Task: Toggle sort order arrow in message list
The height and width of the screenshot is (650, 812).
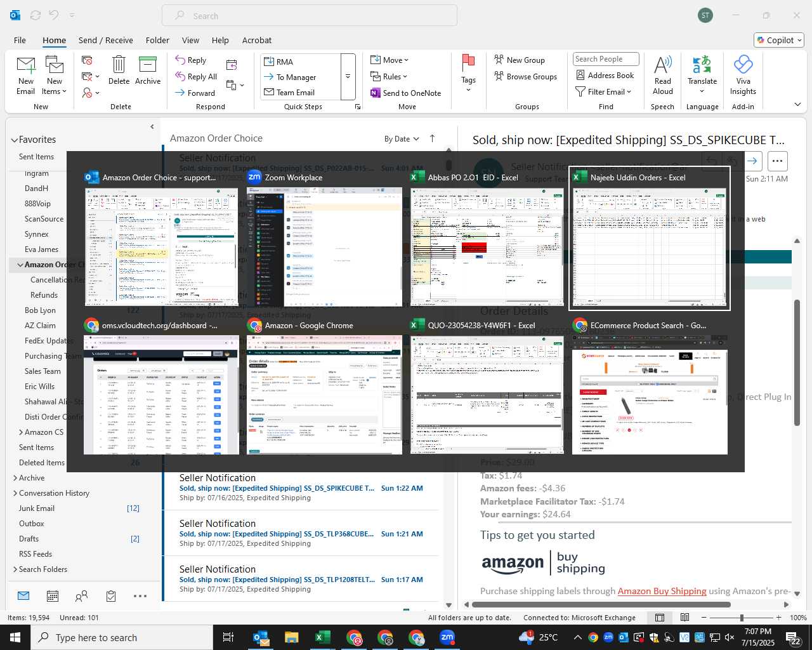Action: (433, 138)
